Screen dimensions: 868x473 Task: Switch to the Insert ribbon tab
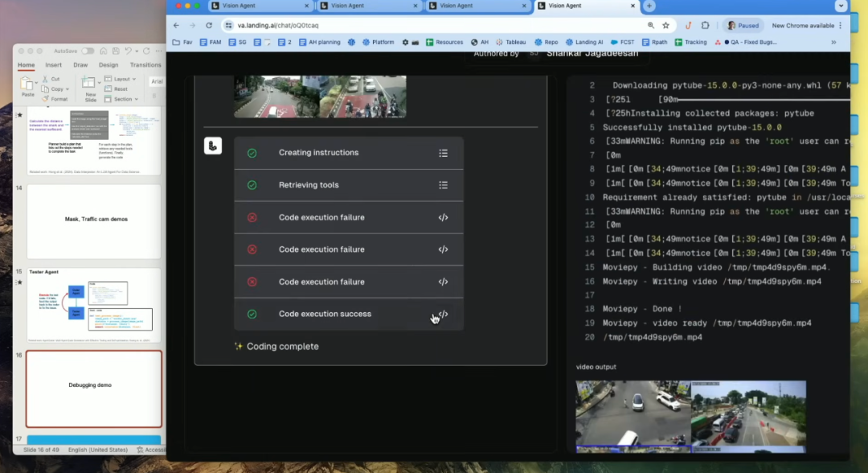(53, 65)
